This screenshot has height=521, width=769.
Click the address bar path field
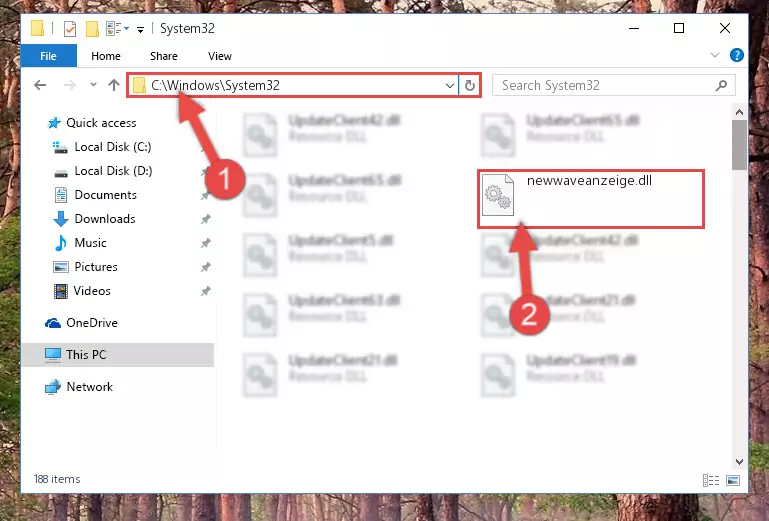pos(293,85)
